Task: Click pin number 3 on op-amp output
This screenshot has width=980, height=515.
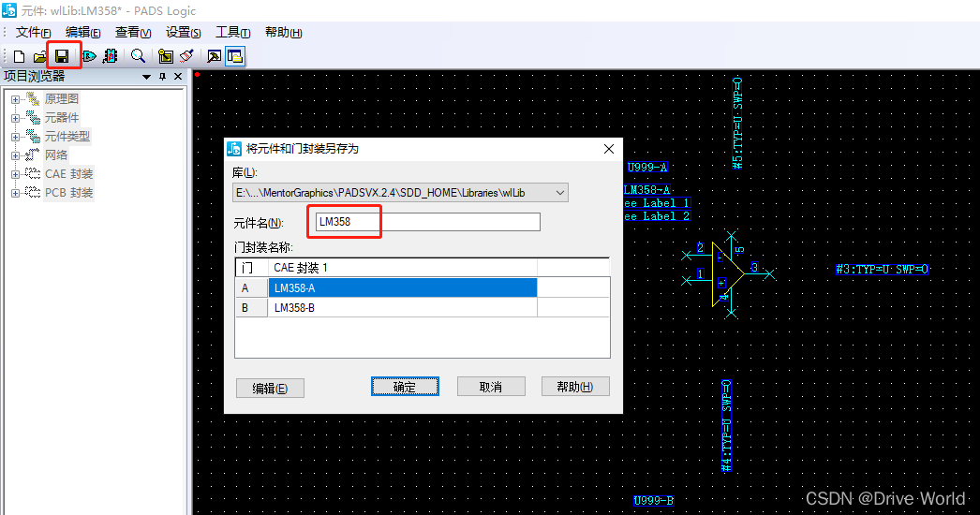Action: [x=754, y=268]
